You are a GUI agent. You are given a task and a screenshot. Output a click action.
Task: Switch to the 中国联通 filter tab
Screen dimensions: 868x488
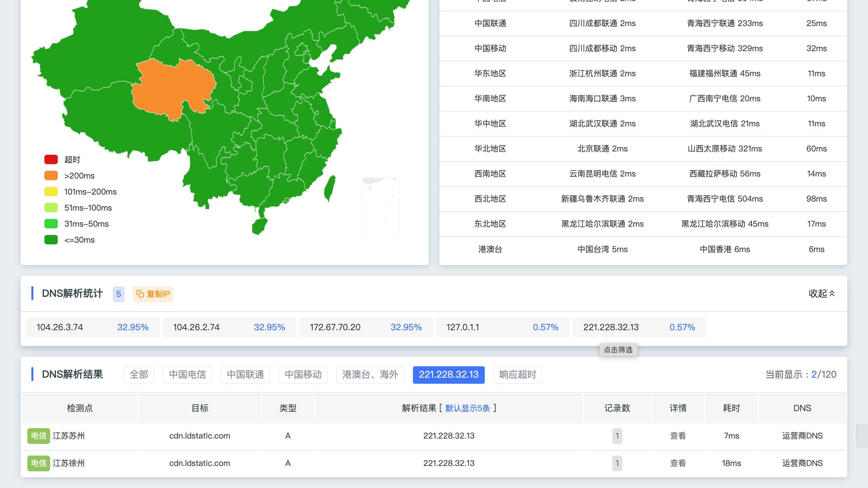coord(245,375)
